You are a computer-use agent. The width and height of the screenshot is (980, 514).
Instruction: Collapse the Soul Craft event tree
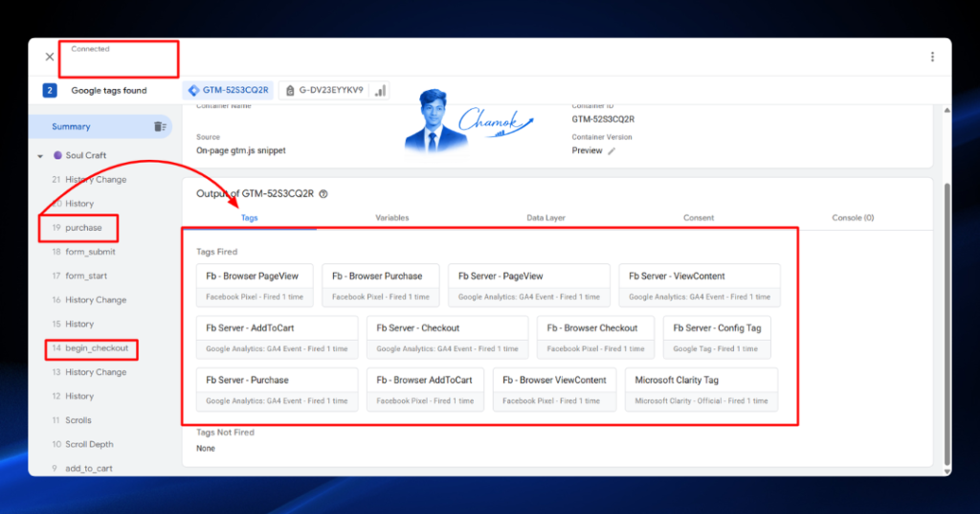click(40, 156)
